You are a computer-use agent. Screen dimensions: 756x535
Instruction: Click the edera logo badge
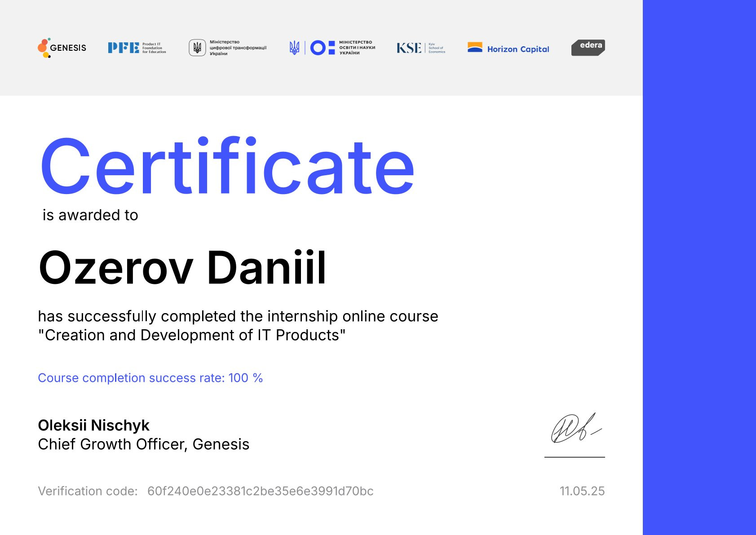click(588, 48)
